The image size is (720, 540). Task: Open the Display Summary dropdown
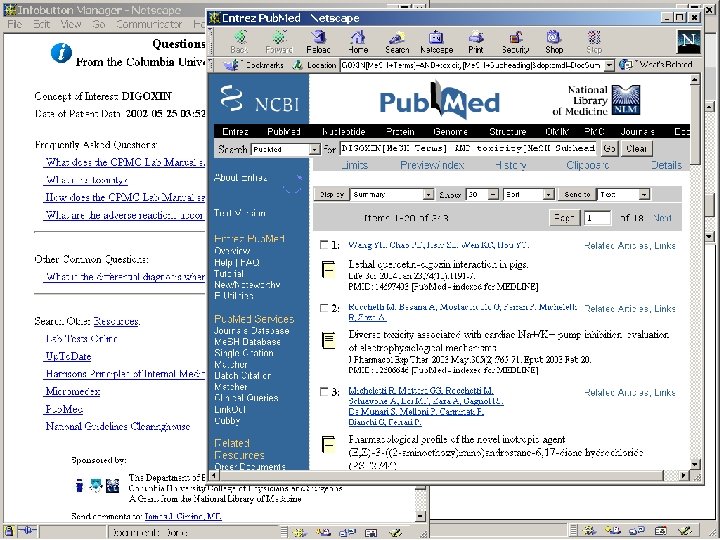point(392,195)
